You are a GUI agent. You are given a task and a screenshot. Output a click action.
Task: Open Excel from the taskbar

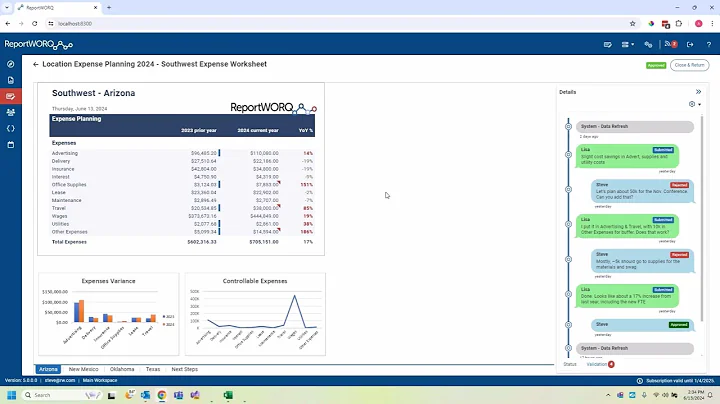tap(228, 395)
